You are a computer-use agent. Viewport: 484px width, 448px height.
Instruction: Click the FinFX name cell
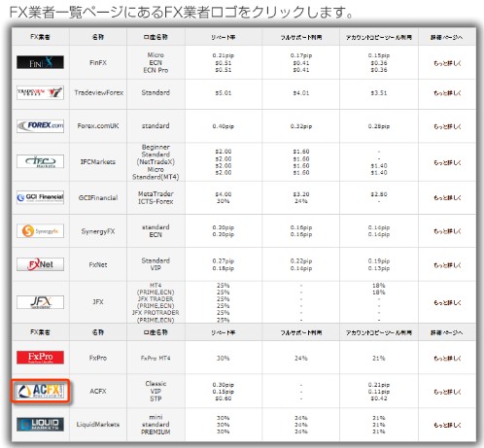click(98, 62)
